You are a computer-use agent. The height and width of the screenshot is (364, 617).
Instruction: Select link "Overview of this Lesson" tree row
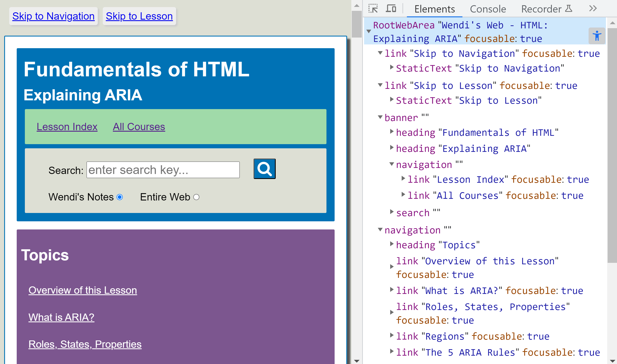(x=477, y=268)
